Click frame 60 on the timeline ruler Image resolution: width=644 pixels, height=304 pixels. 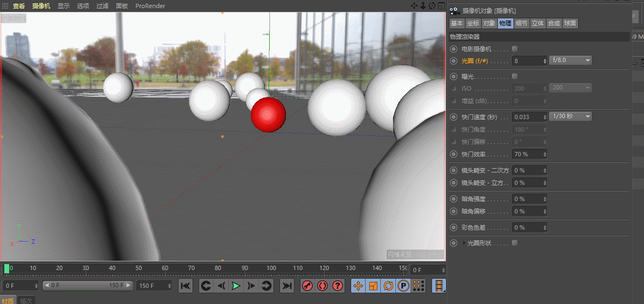165,268
